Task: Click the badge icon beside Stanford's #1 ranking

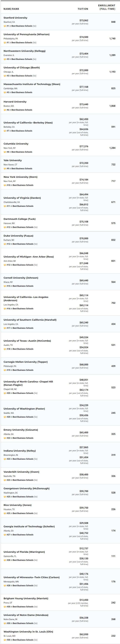Action: pos(5,26)
